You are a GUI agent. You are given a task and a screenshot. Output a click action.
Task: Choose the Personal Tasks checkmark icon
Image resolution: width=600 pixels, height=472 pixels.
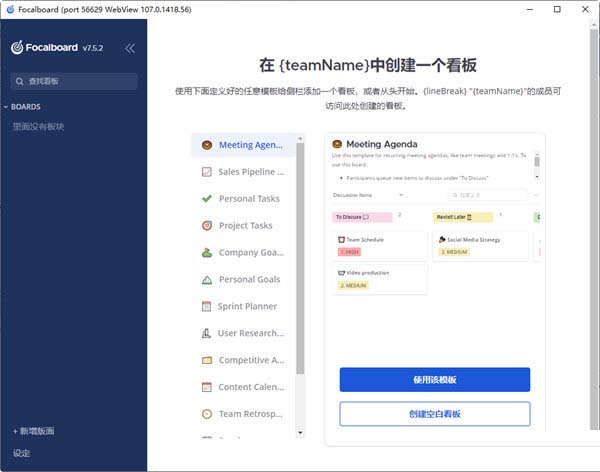[x=206, y=199]
